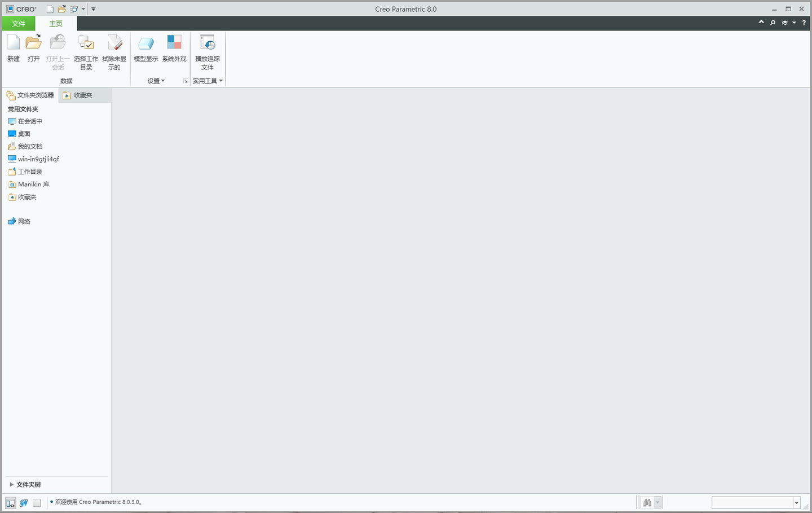Open the 文件 (File) menu tab
The width and height of the screenshot is (812, 513).
(19, 24)
